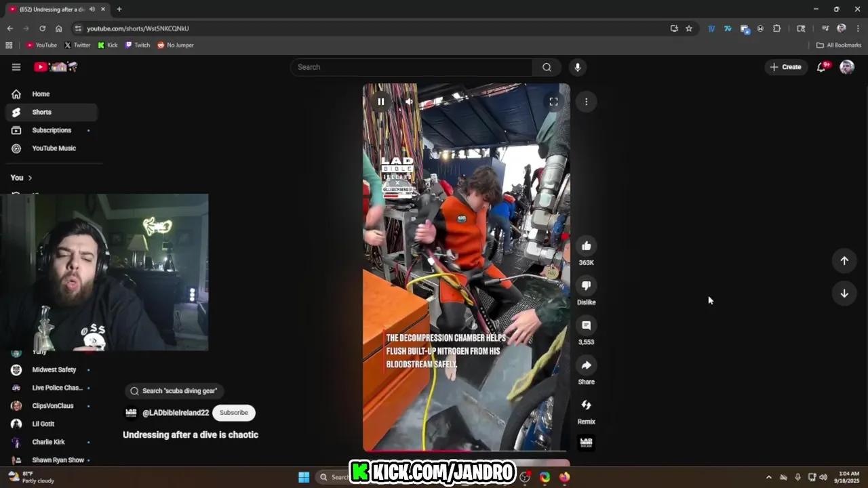Like the Short with thumbs up
Screen dimensions: 868x488
(587, 246)
